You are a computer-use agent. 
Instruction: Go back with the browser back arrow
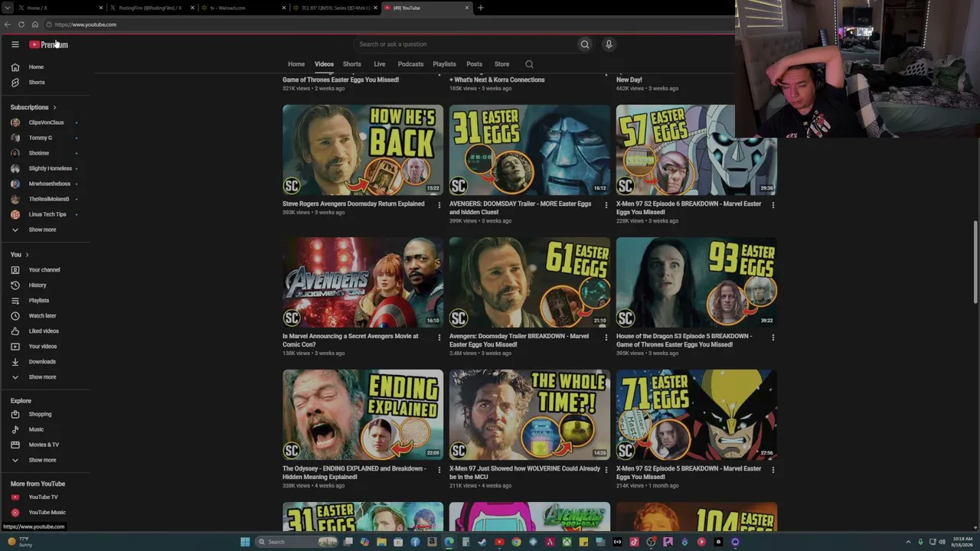pos(8,24)
